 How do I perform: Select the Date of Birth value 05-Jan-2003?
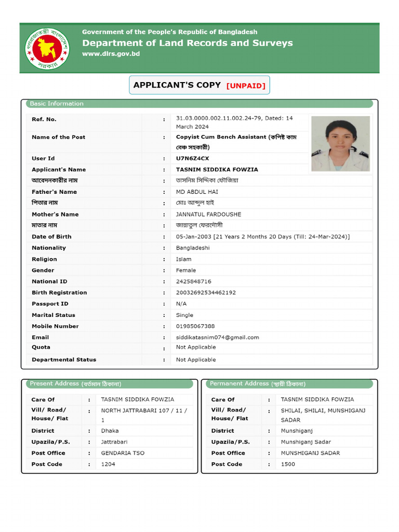pos(263,237)
